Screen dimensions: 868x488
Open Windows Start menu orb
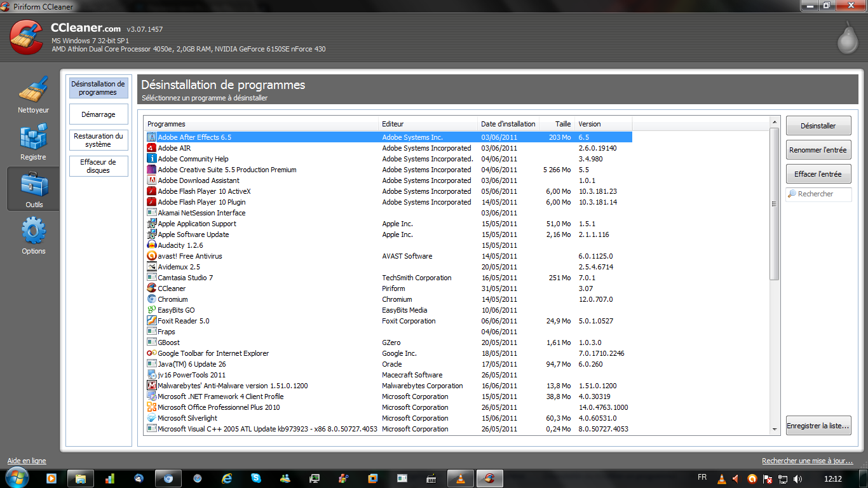click(x=17, y=478)
